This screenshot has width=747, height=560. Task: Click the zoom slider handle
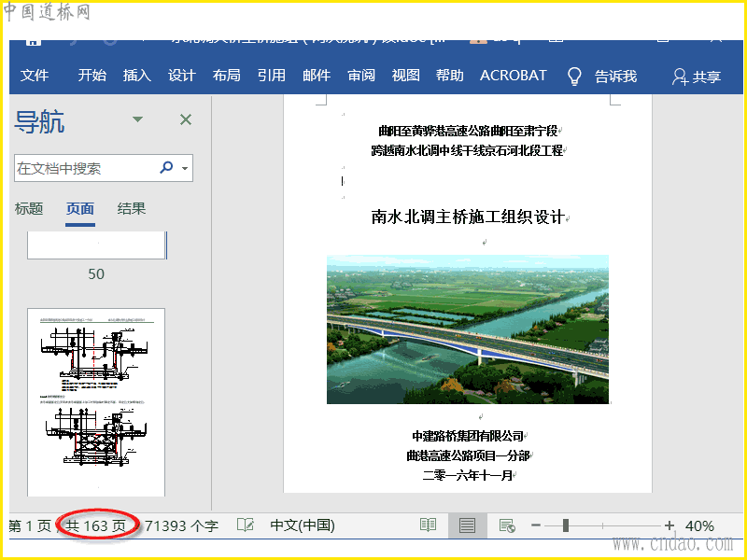coord(566,525)
